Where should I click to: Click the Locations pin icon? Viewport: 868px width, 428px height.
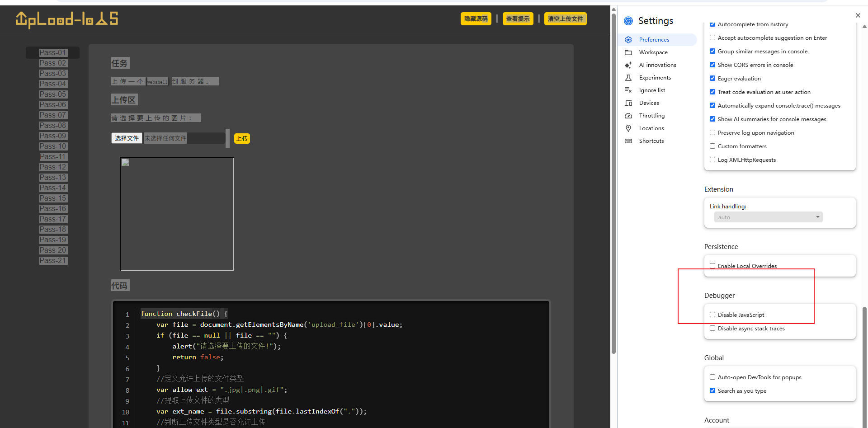(x=628, y=128)
